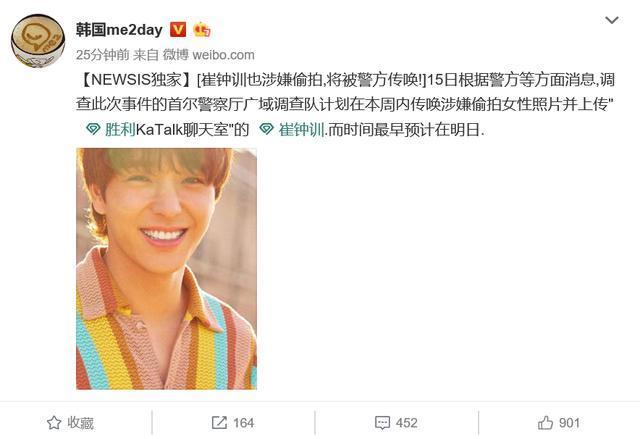Click the crown membership badge icon
640x439 pixels.
click(202, 29)
